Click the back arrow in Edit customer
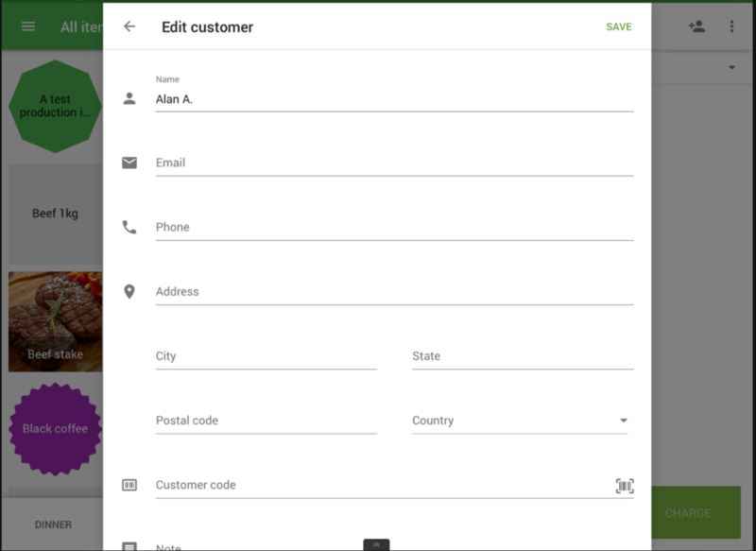756x551 pixels. pyautogui.click(x=129, y=26)
